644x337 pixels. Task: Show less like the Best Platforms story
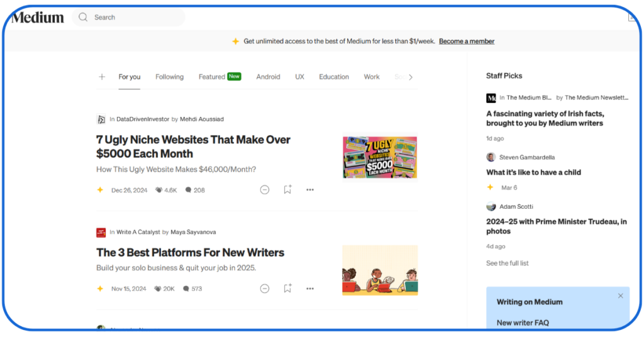click(x=265, y=289)
